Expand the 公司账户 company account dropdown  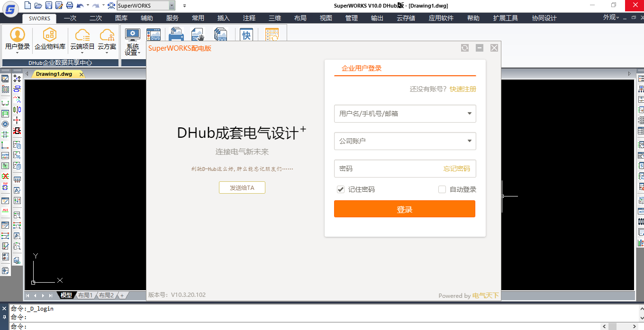tap(469, 141)
